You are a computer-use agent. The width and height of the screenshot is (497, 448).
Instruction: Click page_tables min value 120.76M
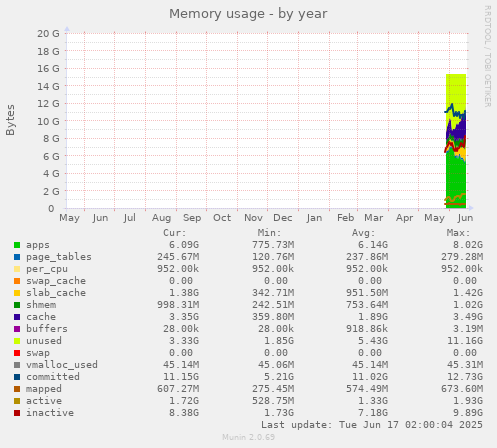click(x=273, y=257)
